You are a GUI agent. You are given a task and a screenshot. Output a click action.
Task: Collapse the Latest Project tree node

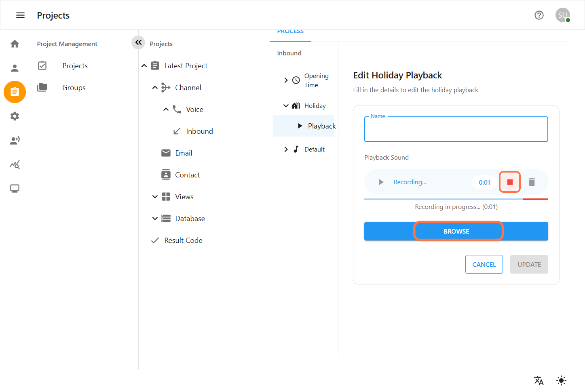point(144,66)
